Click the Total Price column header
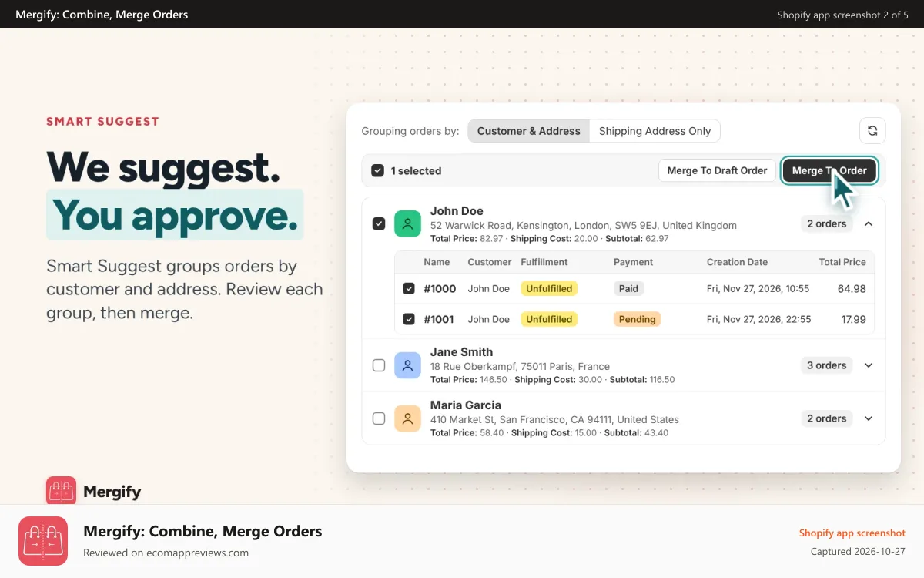Screen dimensions: 924x578 [842, 262]
